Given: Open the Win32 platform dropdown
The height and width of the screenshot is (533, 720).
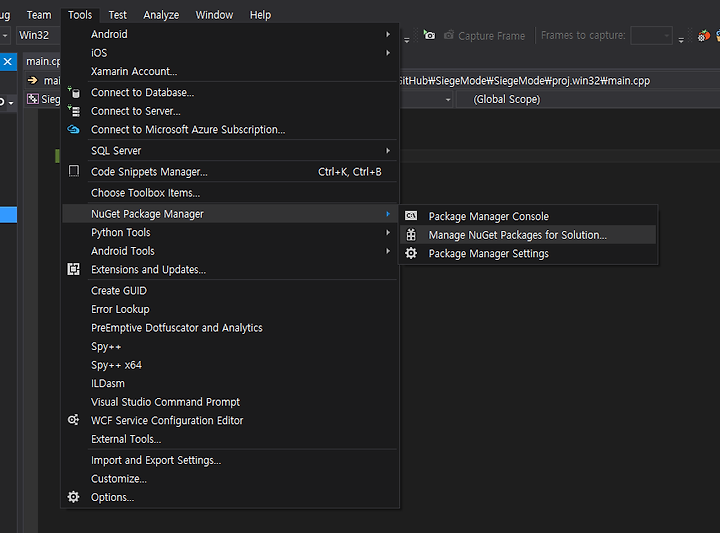Looking at the screenshot, I should (x=39, y=35).
